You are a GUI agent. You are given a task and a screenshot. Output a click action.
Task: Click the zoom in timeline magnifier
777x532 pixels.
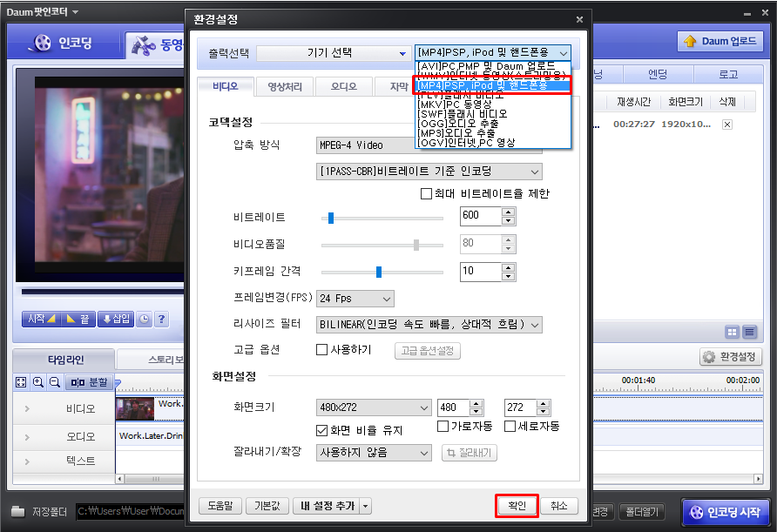click(37, 382)
